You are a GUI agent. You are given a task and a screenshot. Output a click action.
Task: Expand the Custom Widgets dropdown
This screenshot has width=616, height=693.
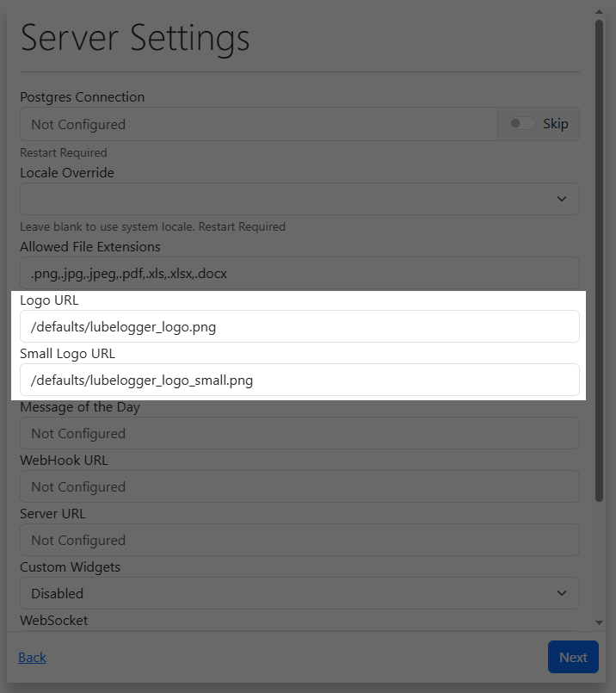(x=299, y=593)
